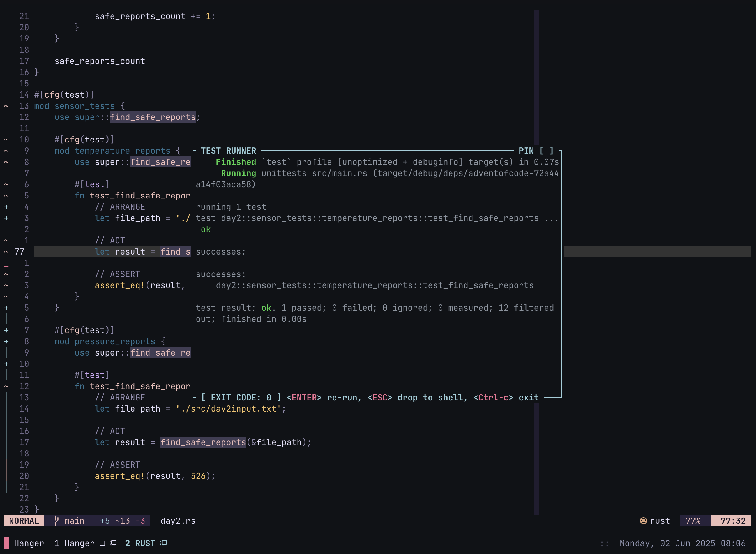
Task: Click the indented test name under successes
Action: click(375, 285)
